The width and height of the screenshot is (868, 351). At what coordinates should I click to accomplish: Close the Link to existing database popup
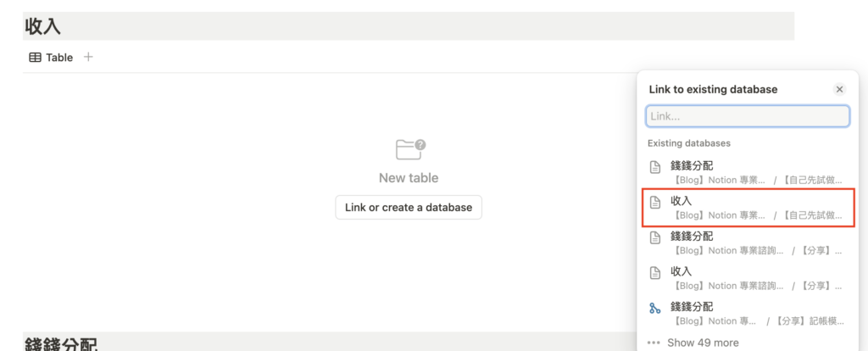click(x=839, y=89)
